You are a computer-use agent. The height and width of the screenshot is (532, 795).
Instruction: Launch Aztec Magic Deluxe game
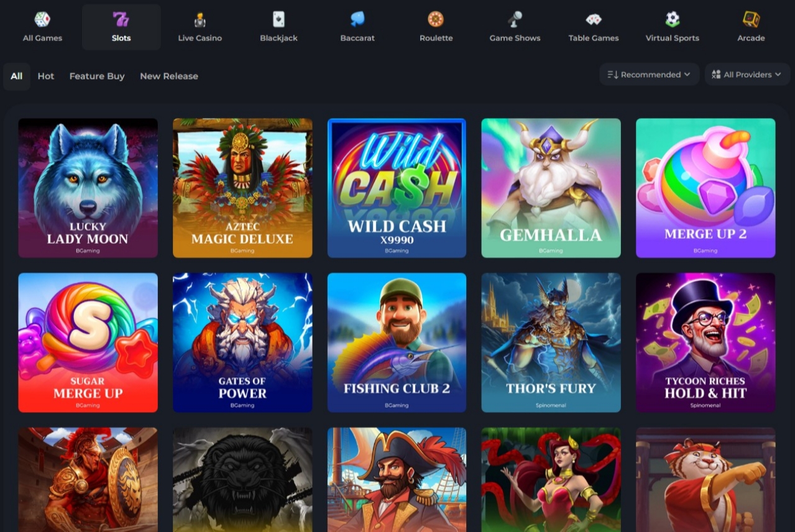242,188
